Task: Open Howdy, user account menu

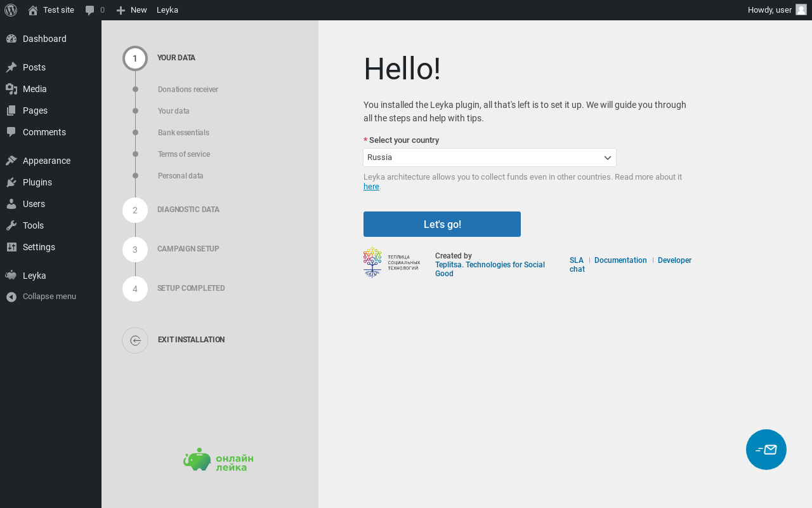Action: (777, 10)
